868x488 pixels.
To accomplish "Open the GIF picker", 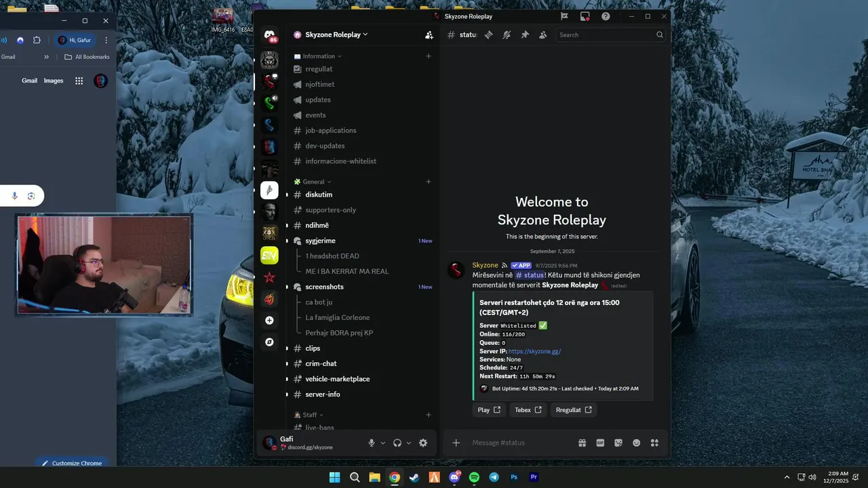I will (600, 443).
